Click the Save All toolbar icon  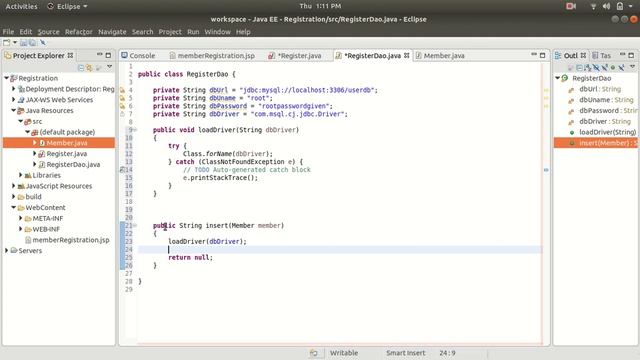click(32, 42)
